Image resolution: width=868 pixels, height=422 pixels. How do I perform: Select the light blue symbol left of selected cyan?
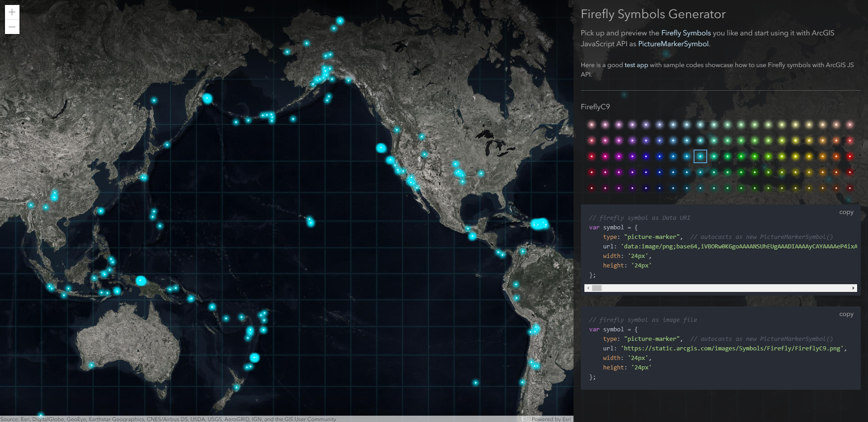[687, 156]
